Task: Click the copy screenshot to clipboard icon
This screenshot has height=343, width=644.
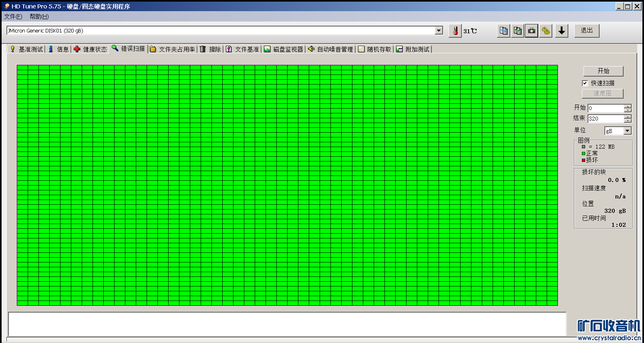Action: click(517, 31)
